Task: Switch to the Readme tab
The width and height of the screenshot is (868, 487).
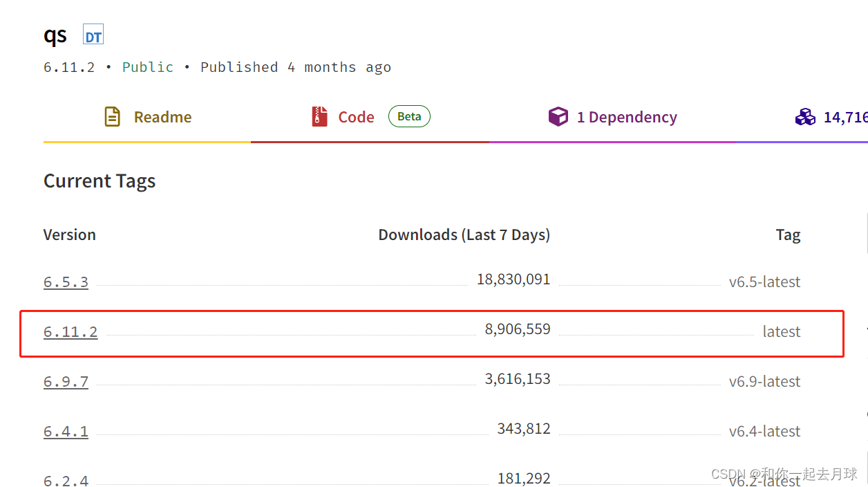Action: point(162,116)
